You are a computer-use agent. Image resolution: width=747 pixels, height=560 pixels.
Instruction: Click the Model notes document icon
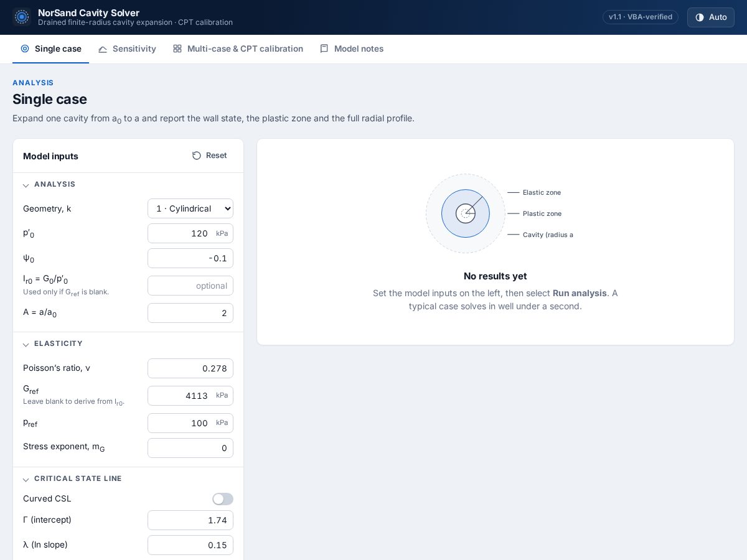[324, 49]
